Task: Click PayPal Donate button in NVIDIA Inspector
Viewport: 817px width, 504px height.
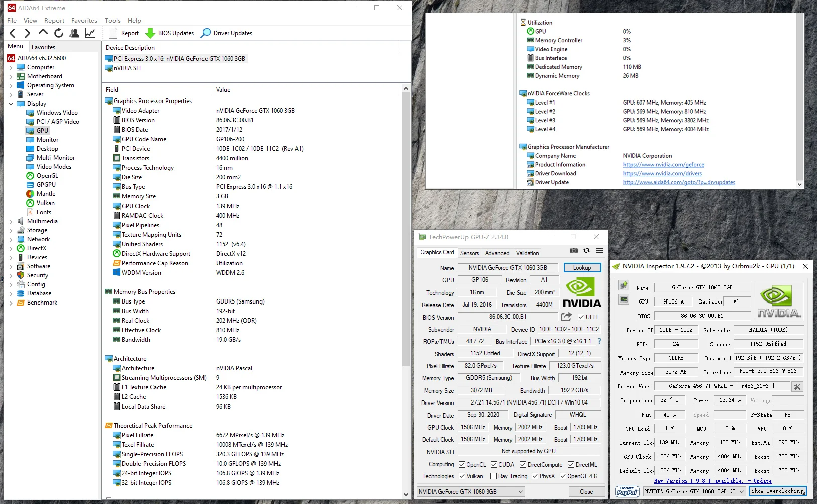Action: click(x=627, y=491)
